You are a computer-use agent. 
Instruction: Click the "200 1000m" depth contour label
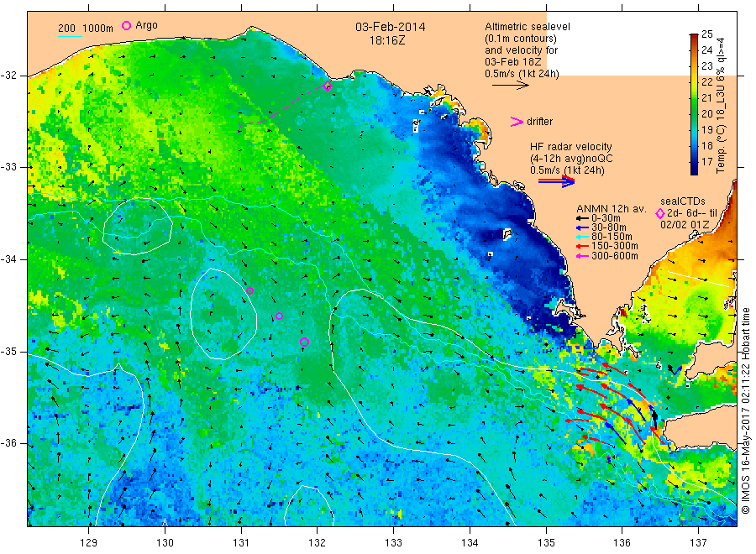[86, 29]
